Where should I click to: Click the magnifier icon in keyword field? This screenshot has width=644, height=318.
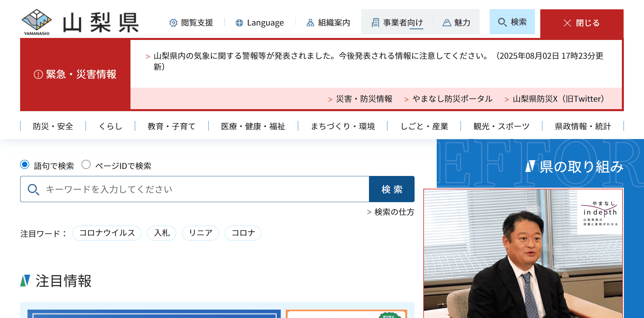coord(33,189)
